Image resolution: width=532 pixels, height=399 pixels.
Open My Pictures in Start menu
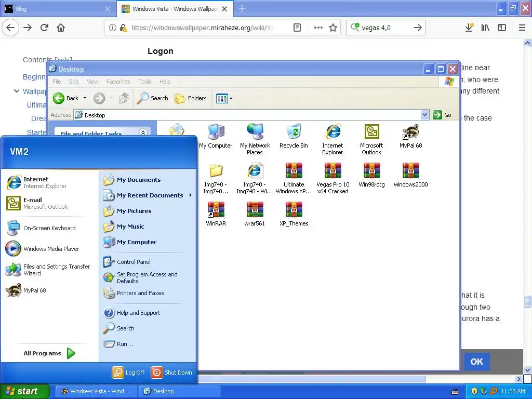(x=148, y=211)
